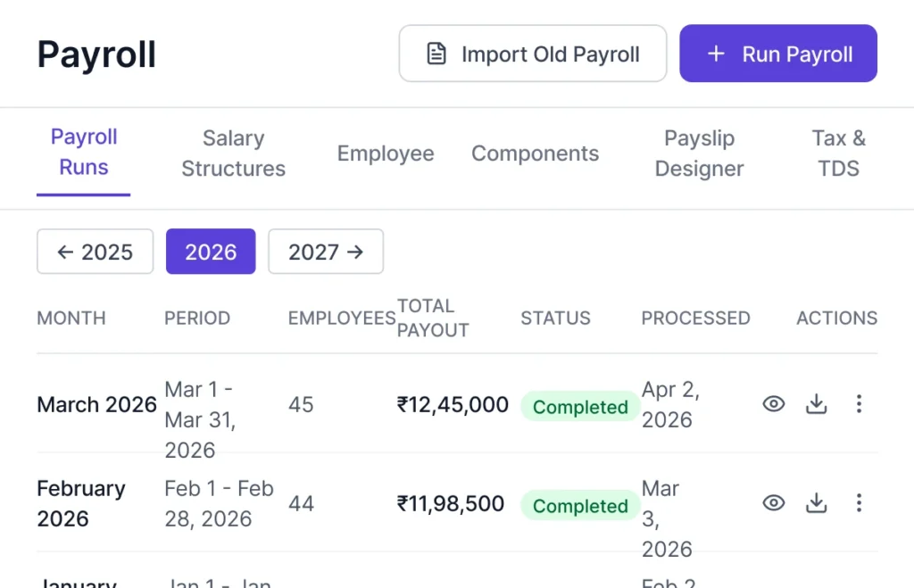914x588 pixels.
Task: Select the Components tab
Action: point(535,153)
